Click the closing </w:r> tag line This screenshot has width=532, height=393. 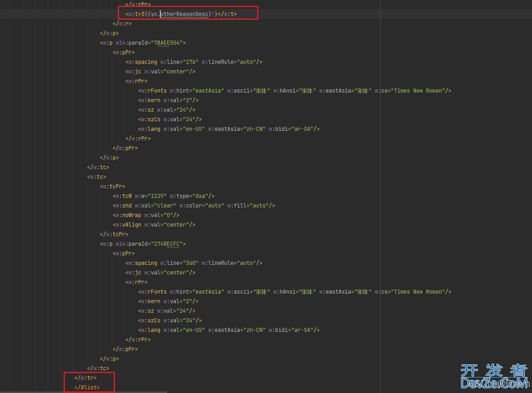tap(122, 23)
